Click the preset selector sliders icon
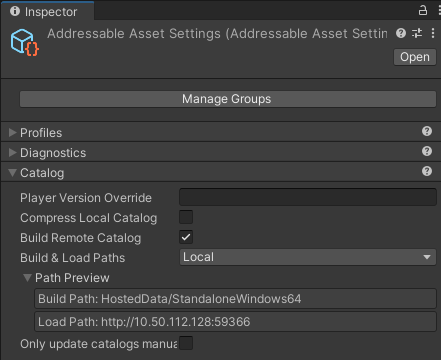The width and height of the screenshot is (441, 360). pos(417,33)
